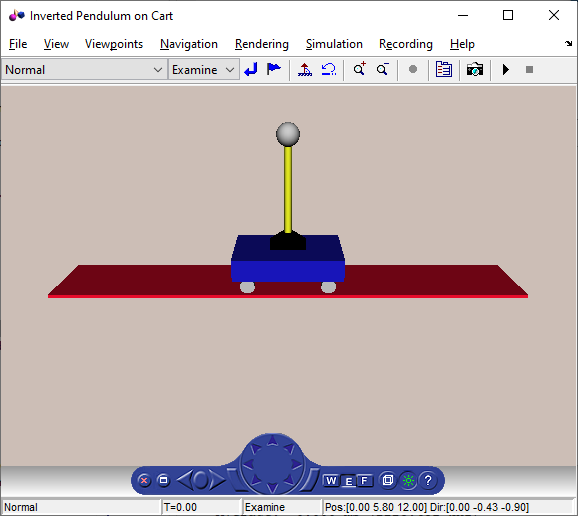Go to previous viewpoint arrow
Viewport: 578px width, 516px height.
185,480
